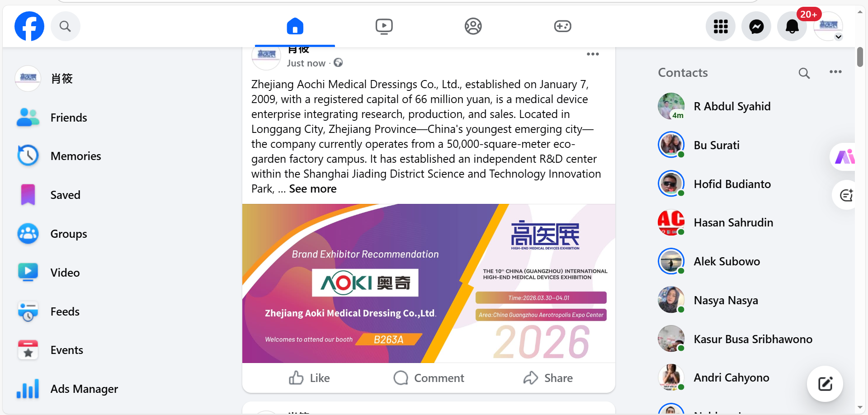Search contacts using the magnifier icon
The width and height of the screenshot is (868, 415).
(804, 73)
